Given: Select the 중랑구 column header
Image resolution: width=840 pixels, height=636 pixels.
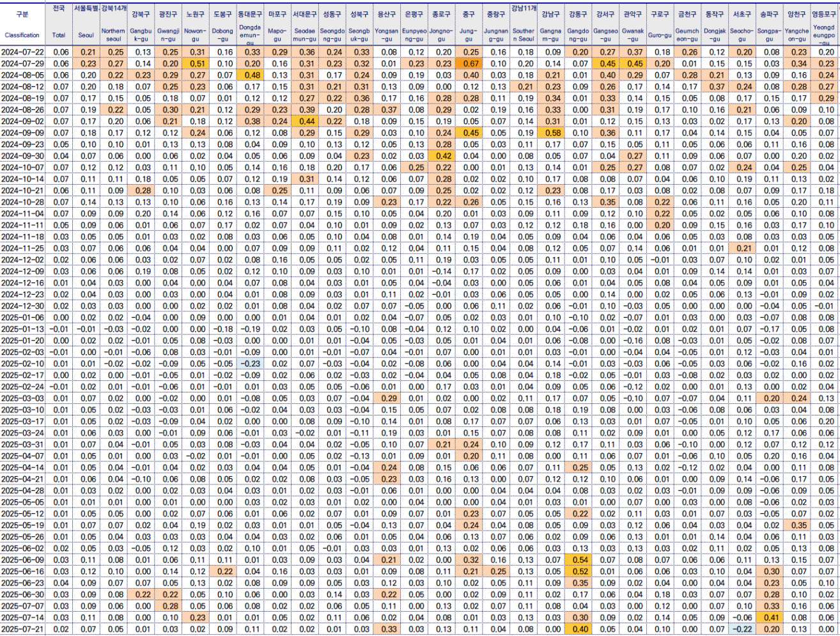Looking at the screenshot, I should (x=496, y=13).
